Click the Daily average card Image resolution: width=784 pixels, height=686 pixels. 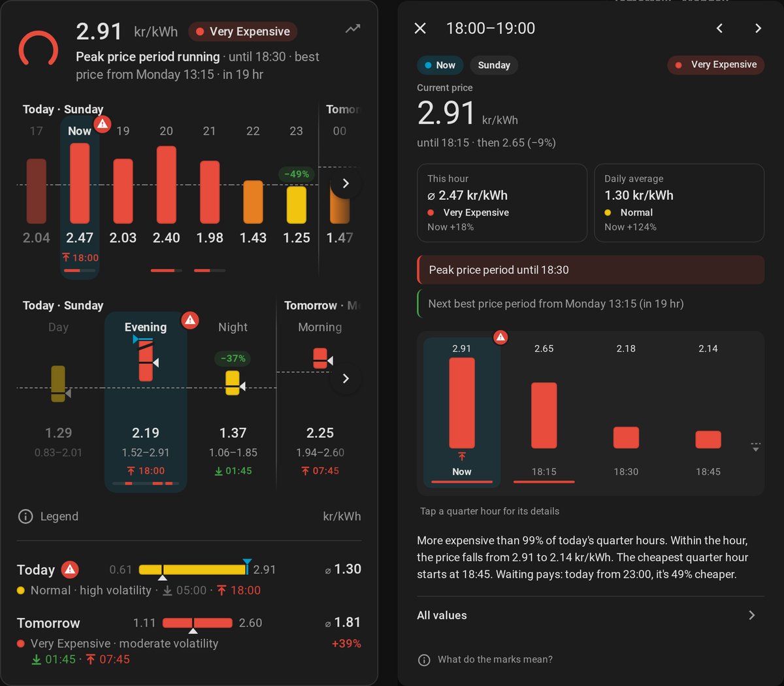pos(679,203)
